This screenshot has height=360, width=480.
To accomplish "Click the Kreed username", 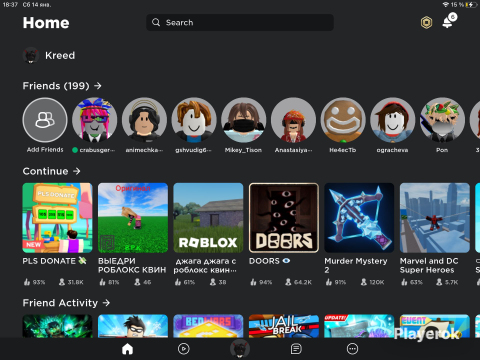I will tap(60, 55).
